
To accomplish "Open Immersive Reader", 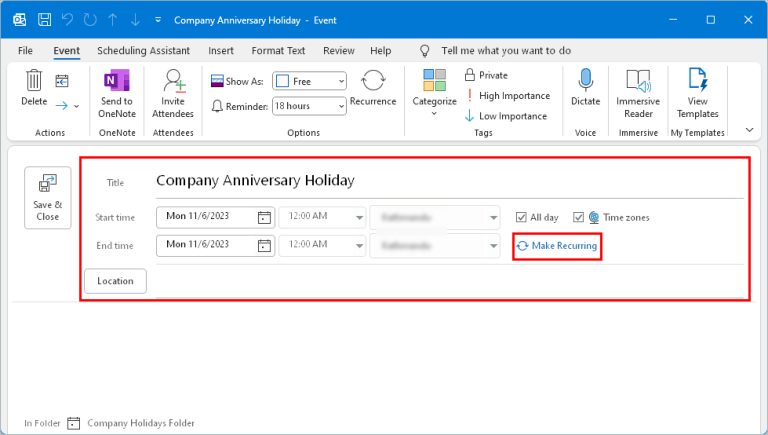I will [638, 94].
